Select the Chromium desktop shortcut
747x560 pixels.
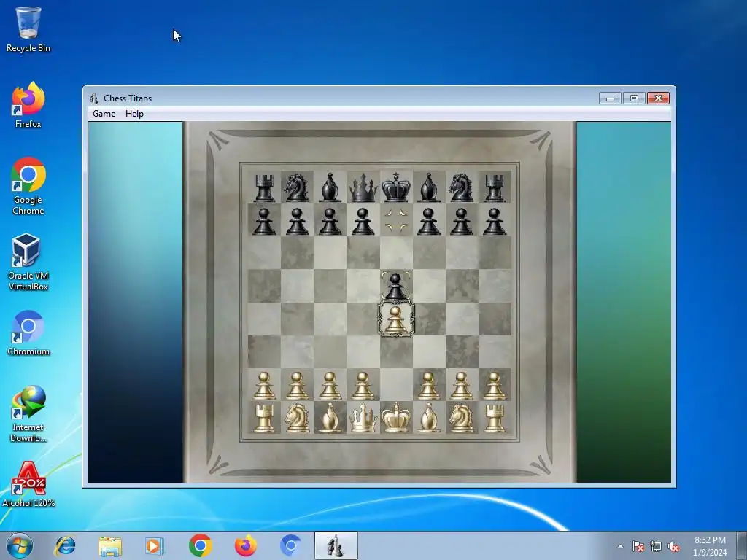pos(28,333)
